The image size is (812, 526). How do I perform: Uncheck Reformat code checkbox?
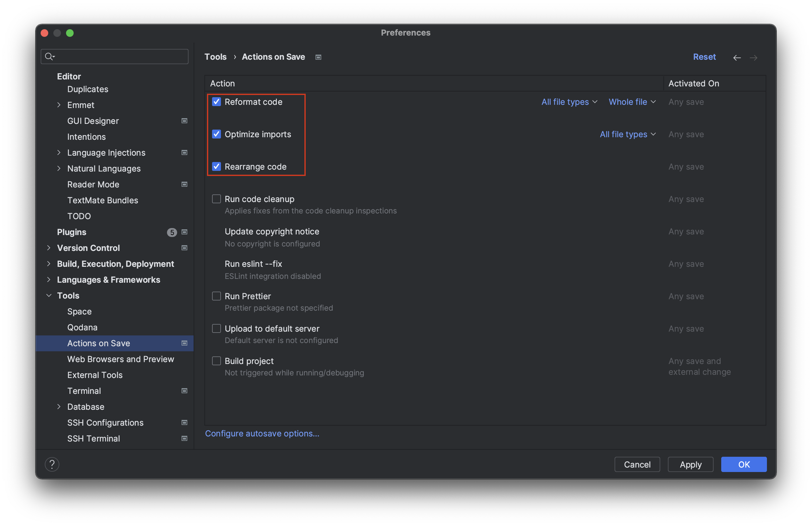point(216,102)
